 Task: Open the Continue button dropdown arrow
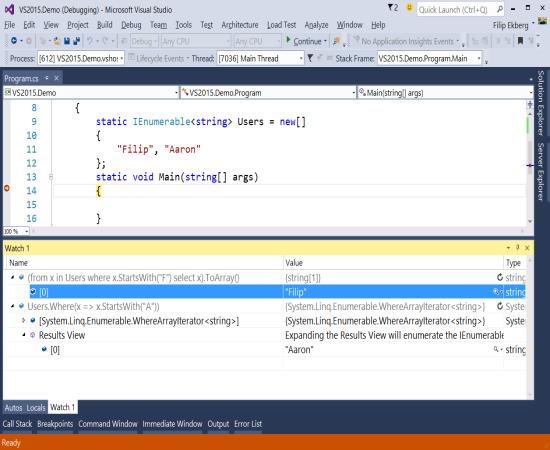pyautogui.click(x=325, y=41)
